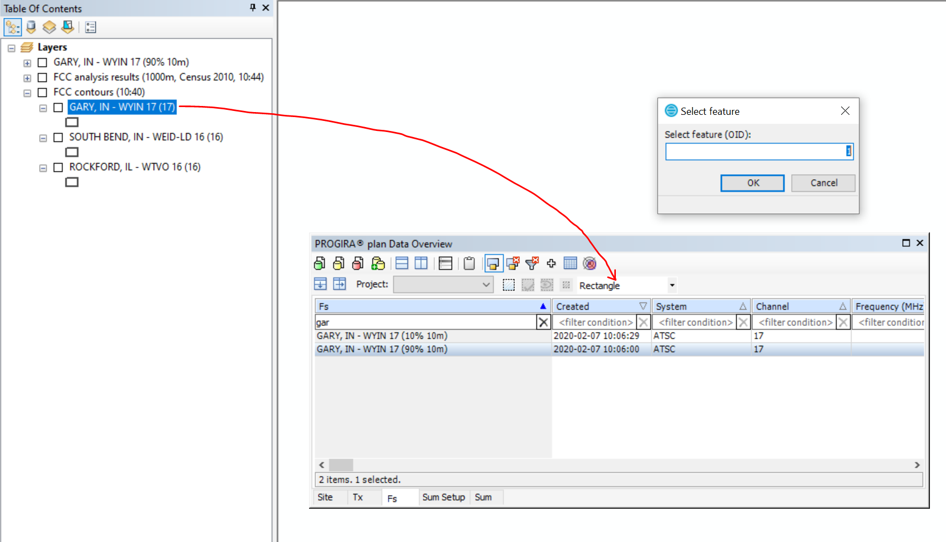Clear the System column filter
This screenshot has width=946, height=542.
pos(743,322)
